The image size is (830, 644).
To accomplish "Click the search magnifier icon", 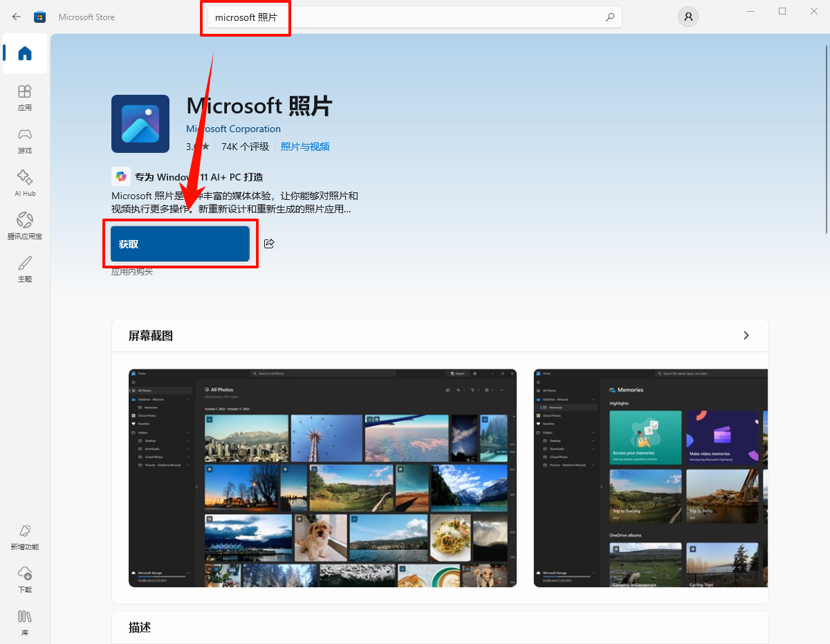I will coord(609,17).
